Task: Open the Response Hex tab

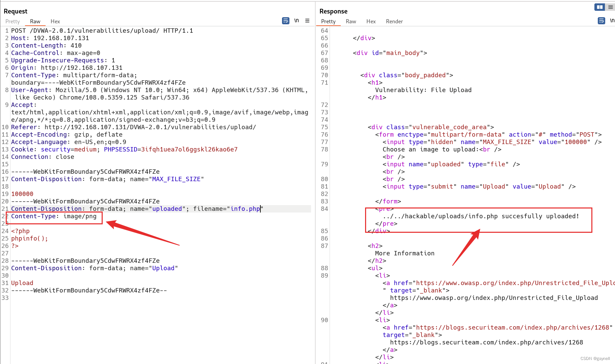Action: (x=371, y=21)
